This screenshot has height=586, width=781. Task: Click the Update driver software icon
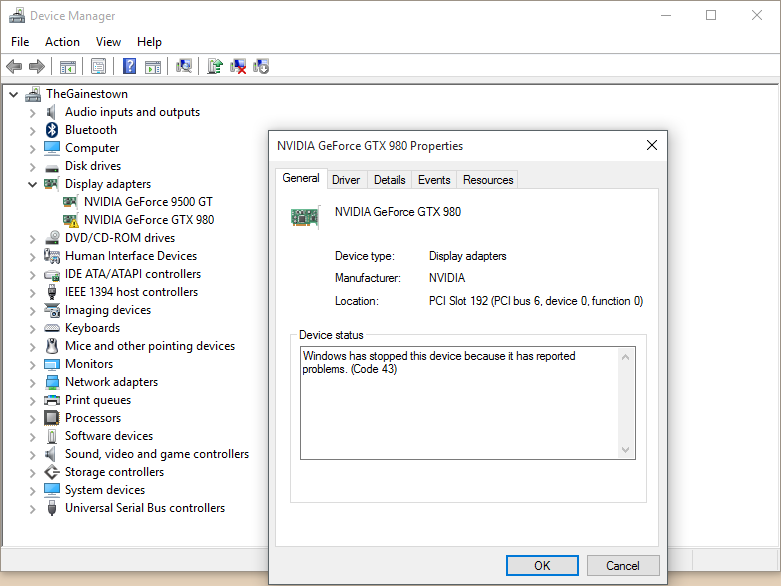[x=214, y=67]
